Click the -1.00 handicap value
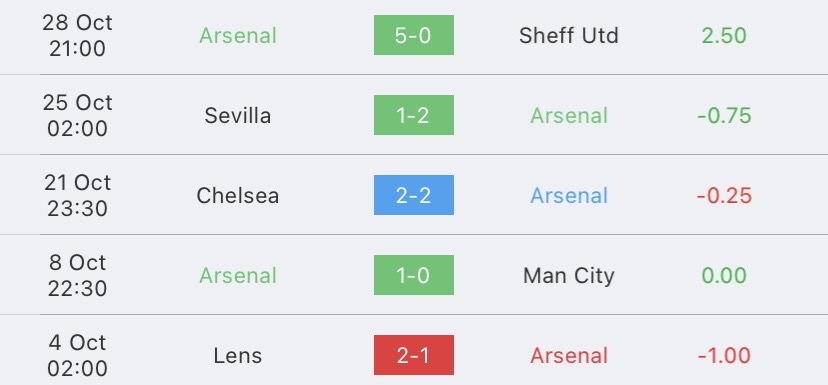 724,356
